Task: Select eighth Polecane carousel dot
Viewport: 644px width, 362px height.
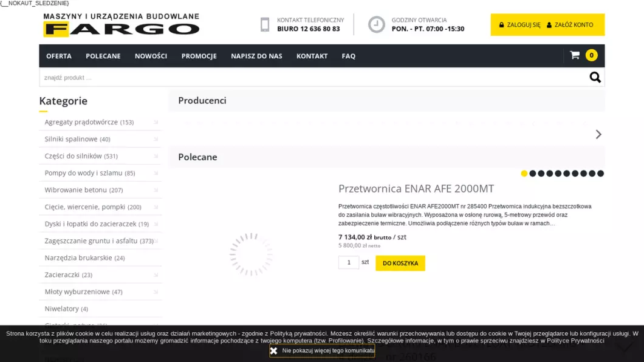Action: tap(584, 174)
